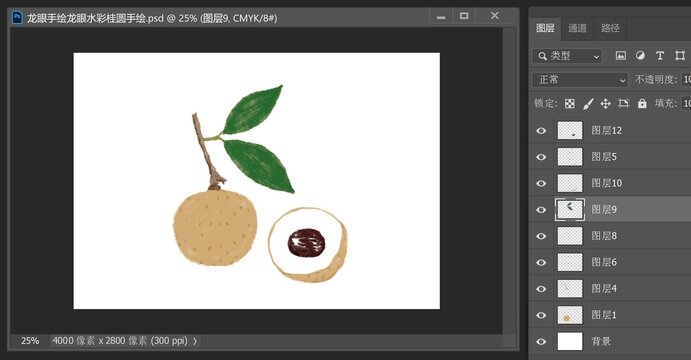691x360 pixels.
Task: Select layer name 图层10
Action: tap(606, 183)
